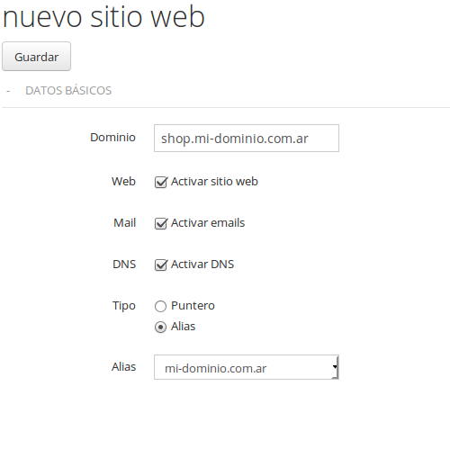
Task: Focus the Dominio text field
Action: coord(247,139)
